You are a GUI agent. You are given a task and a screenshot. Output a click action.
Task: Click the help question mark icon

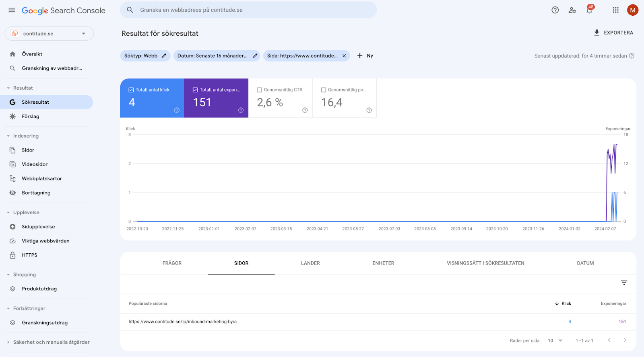(x=555, y=10)
